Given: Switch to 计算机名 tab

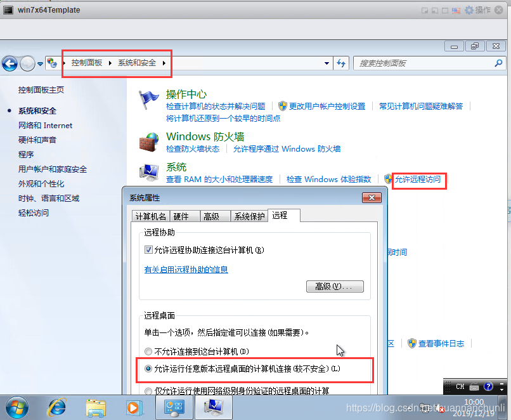Looking at the screenshot, I should 150,216.
